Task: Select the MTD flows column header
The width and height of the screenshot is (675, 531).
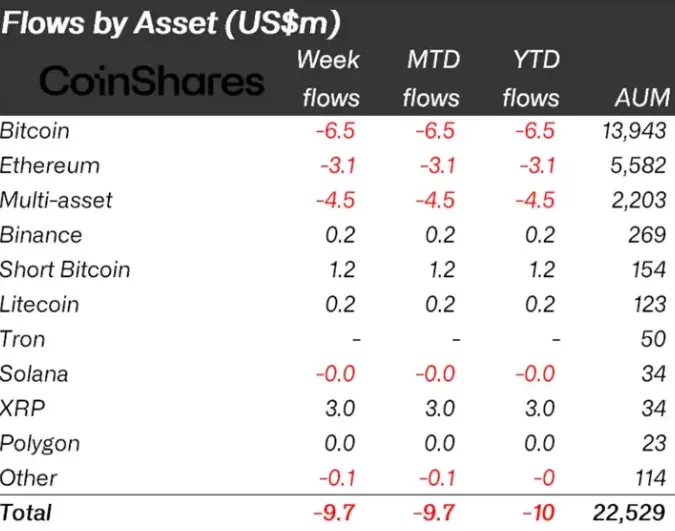Action: tap(433, 78)
